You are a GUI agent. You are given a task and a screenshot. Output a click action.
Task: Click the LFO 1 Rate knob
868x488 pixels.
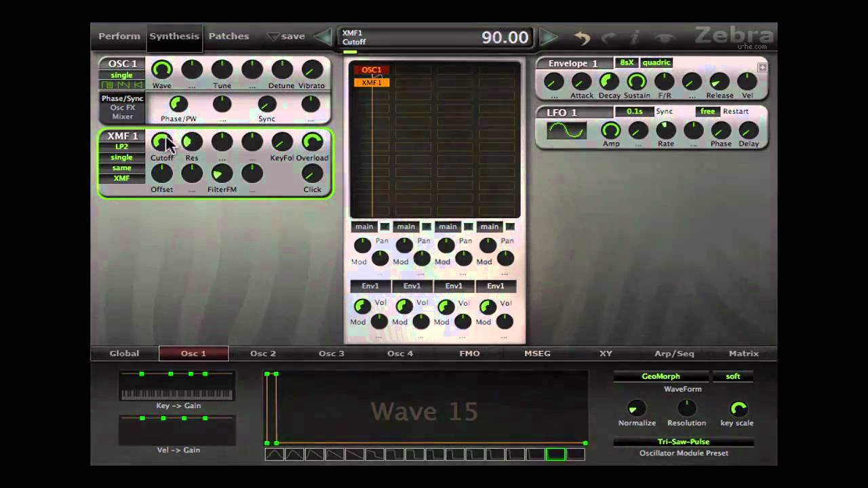[666, 129]
